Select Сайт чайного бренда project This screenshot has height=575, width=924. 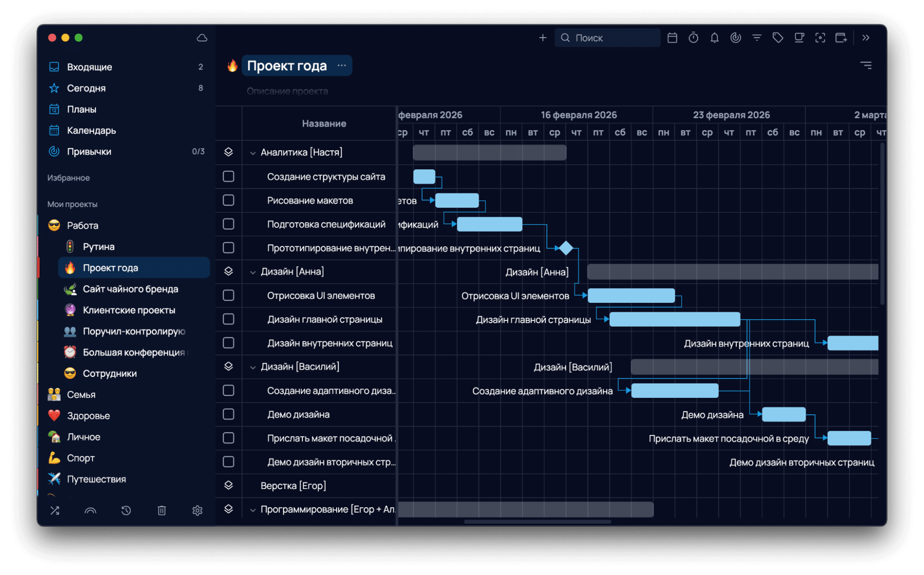130,289
